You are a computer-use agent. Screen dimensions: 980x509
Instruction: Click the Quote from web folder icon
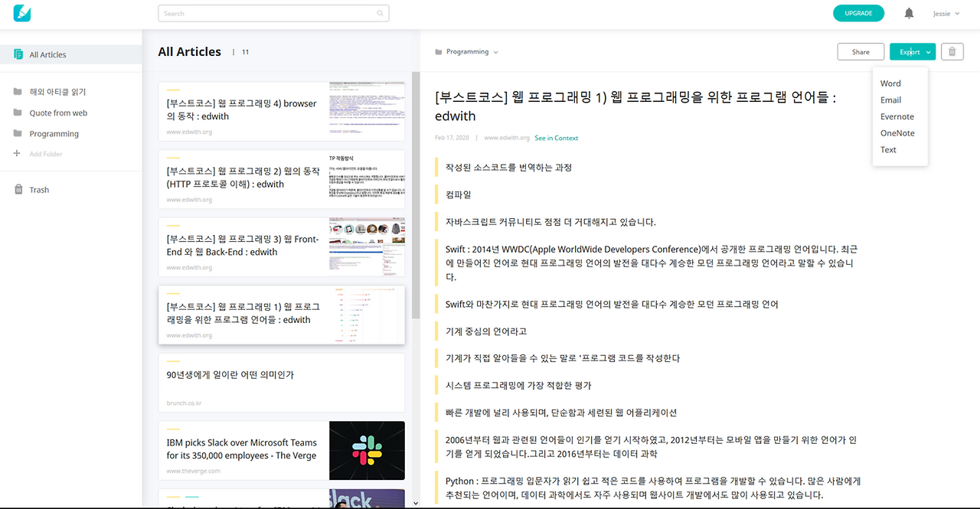(x=18, y=113)
